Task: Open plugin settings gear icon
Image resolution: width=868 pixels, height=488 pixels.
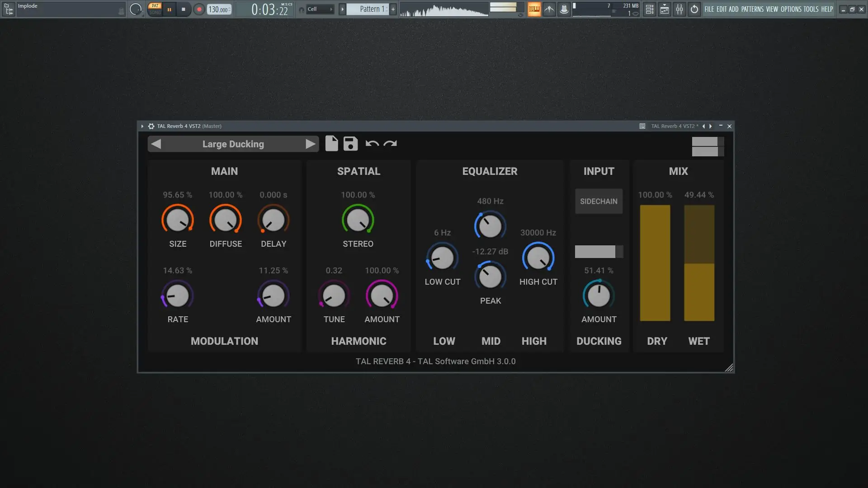Action: tap(151, 126)
